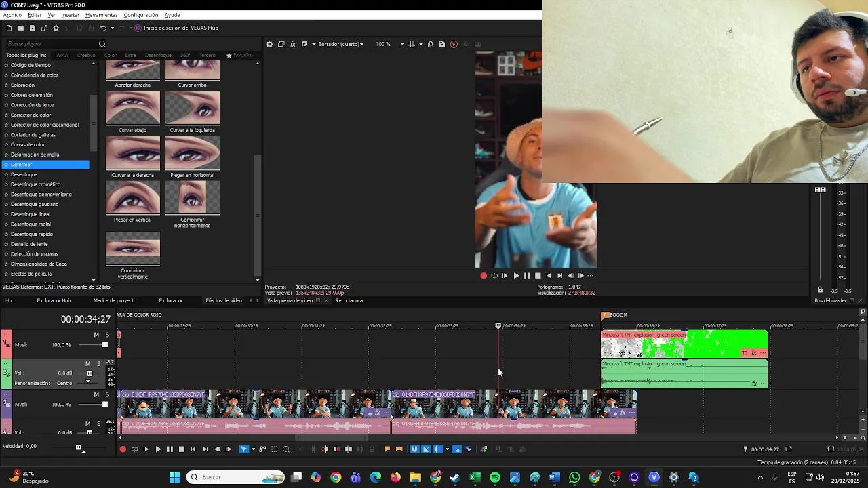This screenshot has width=868, height=488.
Task: Choose the 'Plegar en horizontal' preset thumbnail
Action: click(x=193, y=152)
